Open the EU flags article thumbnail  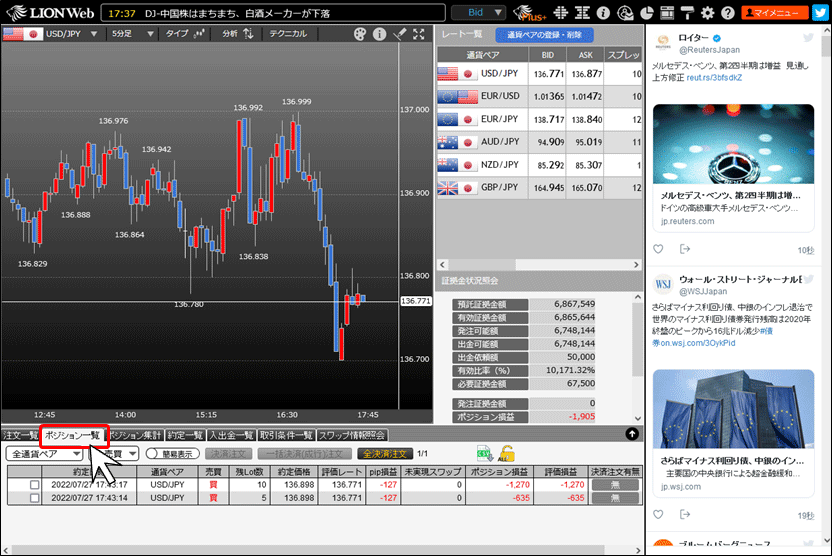tap(733, 409)
